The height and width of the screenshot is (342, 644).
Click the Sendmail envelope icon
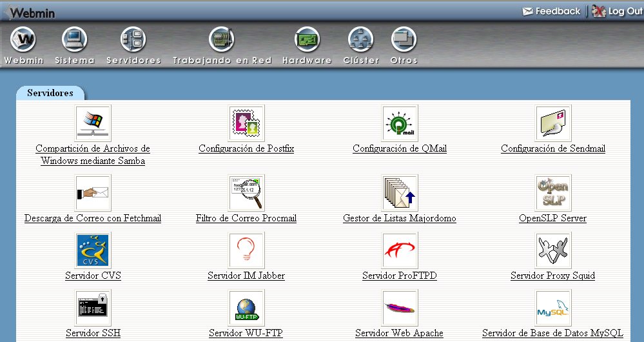coord(553,123)
